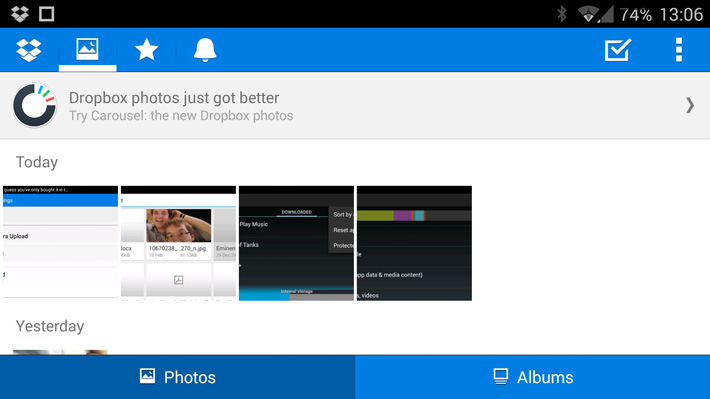Screen dimensions: 710x399
Task: Tap the square notification icon in status bar
Action: [47, 14]
